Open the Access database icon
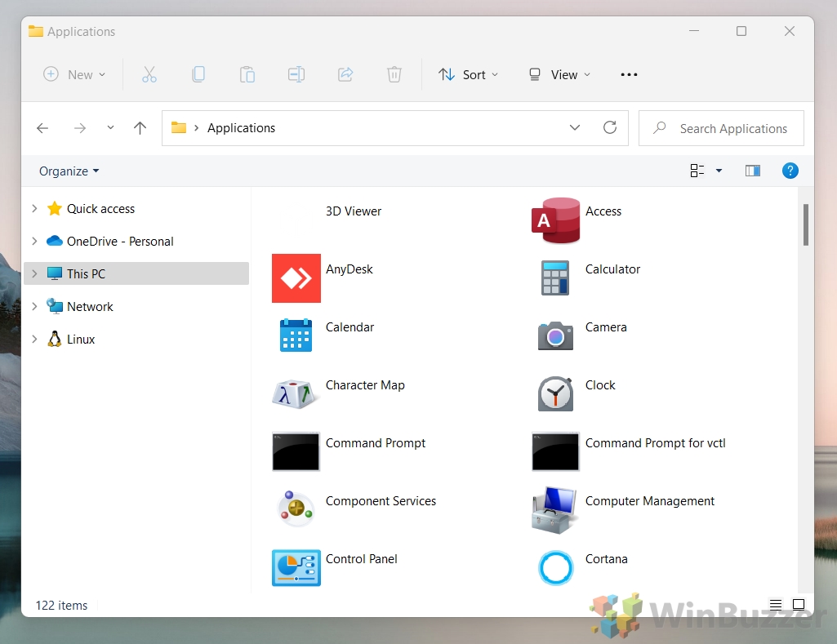 tap(555, 220)
